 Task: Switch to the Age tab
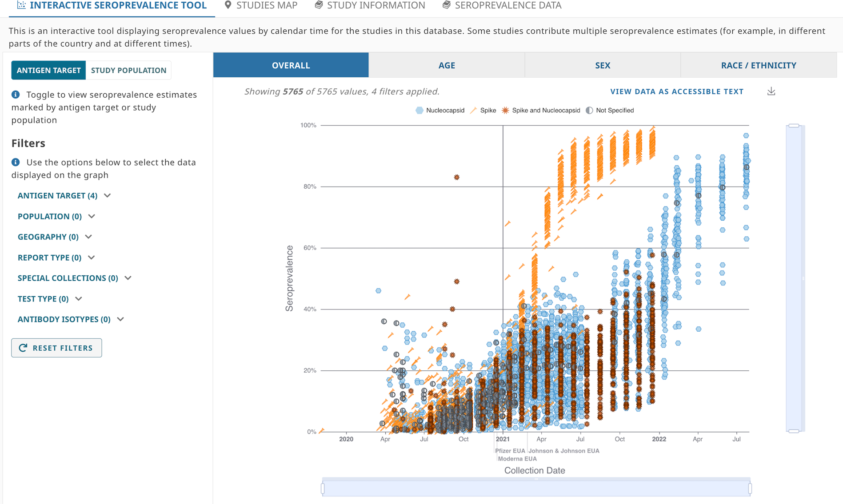446,65
